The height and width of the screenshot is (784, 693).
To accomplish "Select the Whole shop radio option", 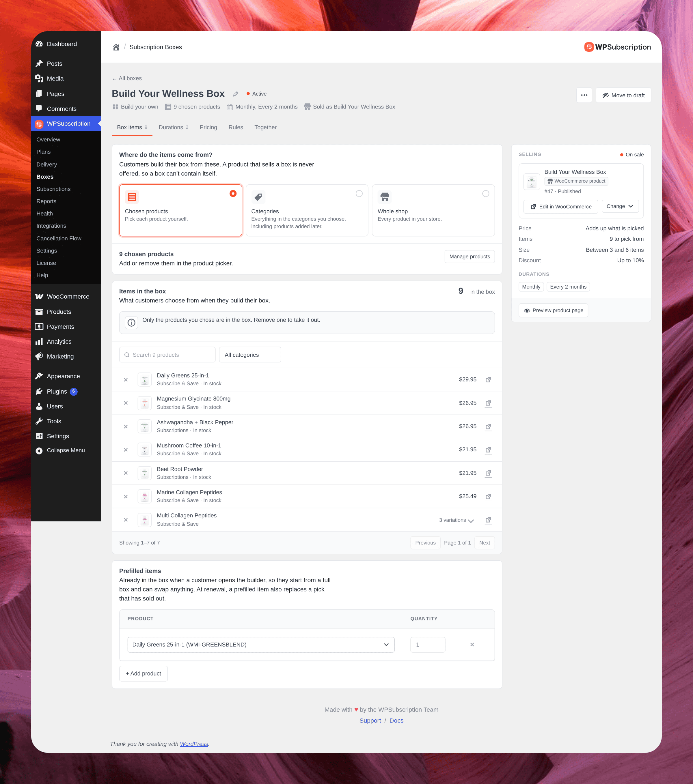I will coord(485,194).
